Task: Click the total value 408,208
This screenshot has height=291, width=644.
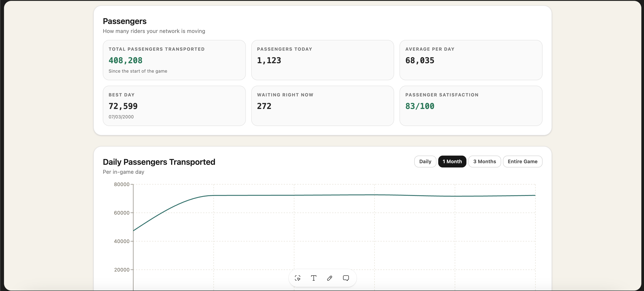Action: tap(125, 60)
